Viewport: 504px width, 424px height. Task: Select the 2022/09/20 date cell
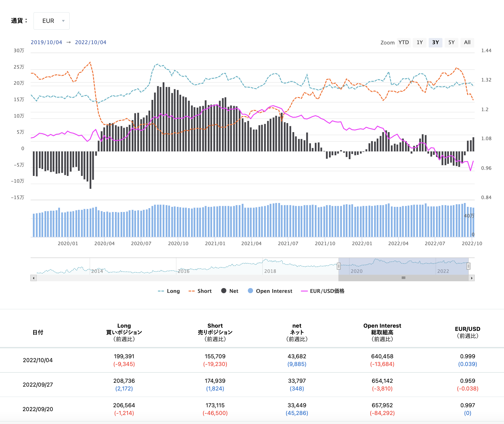pos(38,409)
